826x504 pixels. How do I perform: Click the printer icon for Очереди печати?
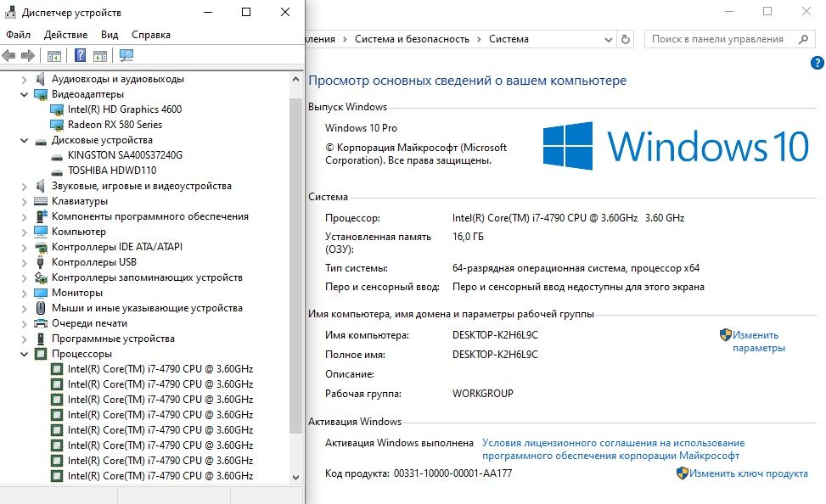tap(41, 323)
